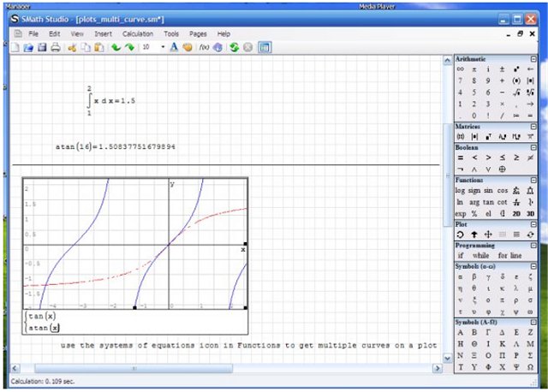The image size is (548, 392).
Task: Insert 'tan' function from Functions panel
Action: (x=488, y=202)
